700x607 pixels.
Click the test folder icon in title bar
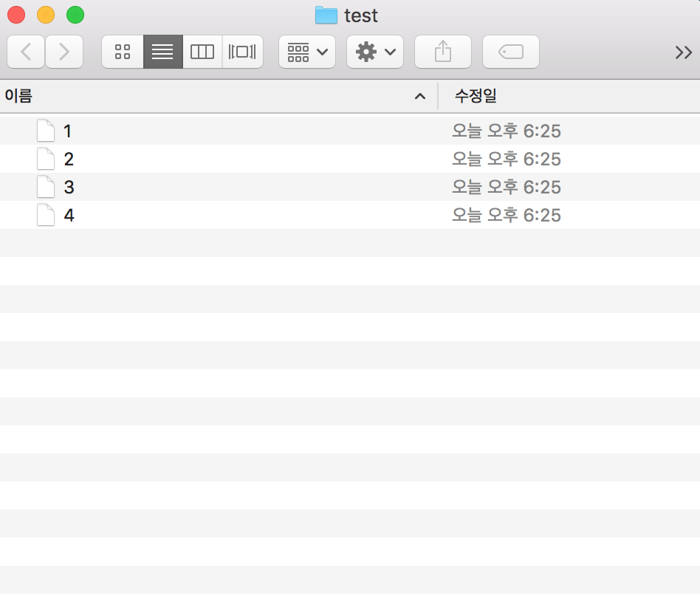click(326, 16)
